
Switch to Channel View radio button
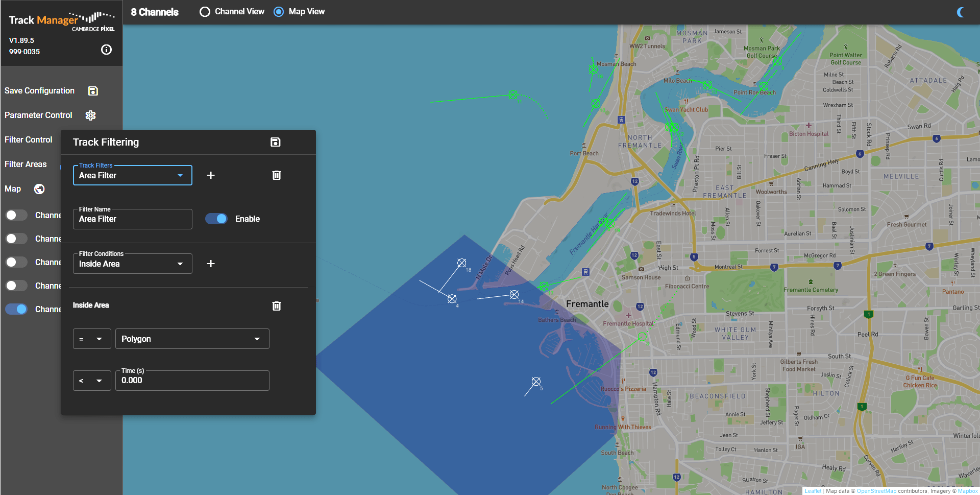click(205, 11)
